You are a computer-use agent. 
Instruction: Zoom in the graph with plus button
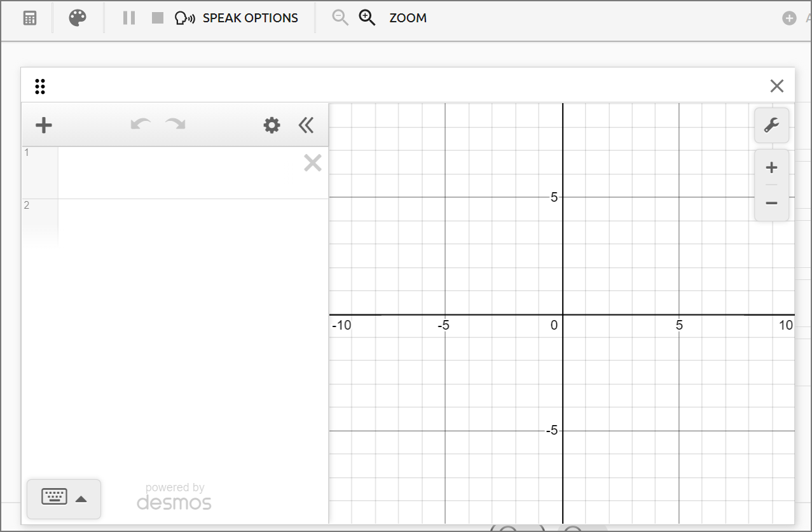pos(771,168)
